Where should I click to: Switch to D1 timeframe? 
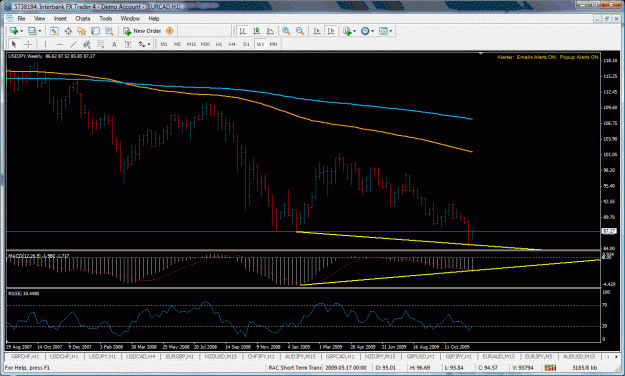[x=246, y=44]
